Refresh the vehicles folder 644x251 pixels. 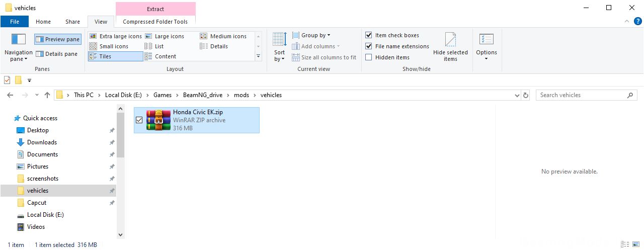pyautogui.click(x=526, y=95)
